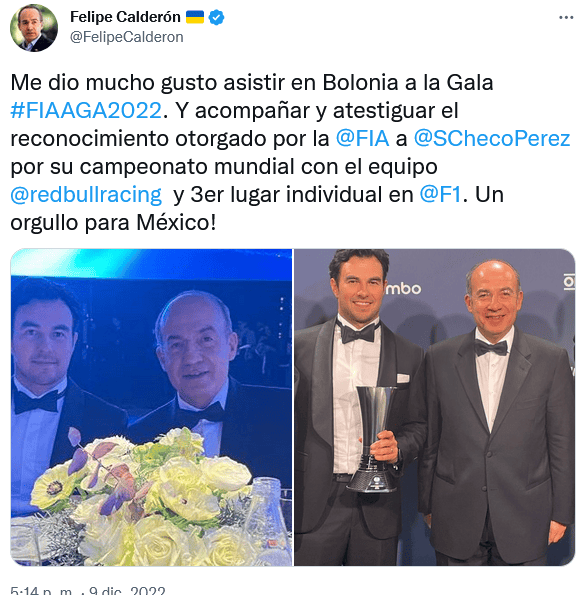Open the @redbullracing mention link
Image resolution: width=586 pixels, height=595 pixels.
(86, 195)
